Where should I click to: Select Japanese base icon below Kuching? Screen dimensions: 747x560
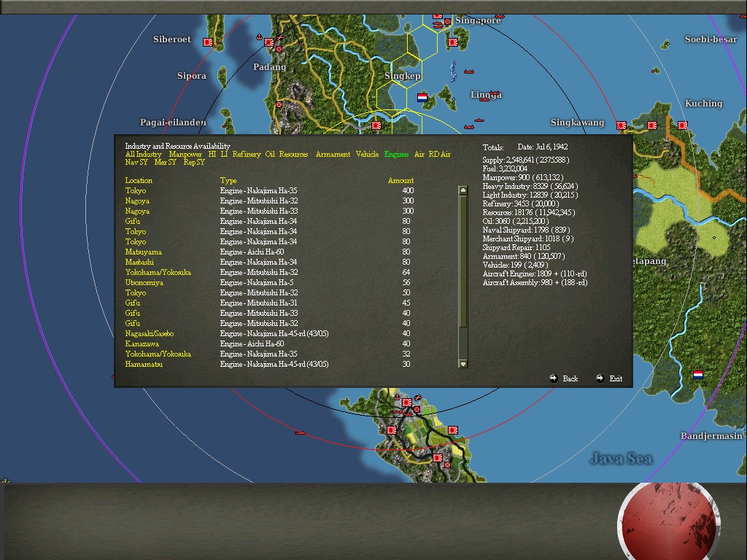(683, 125)
